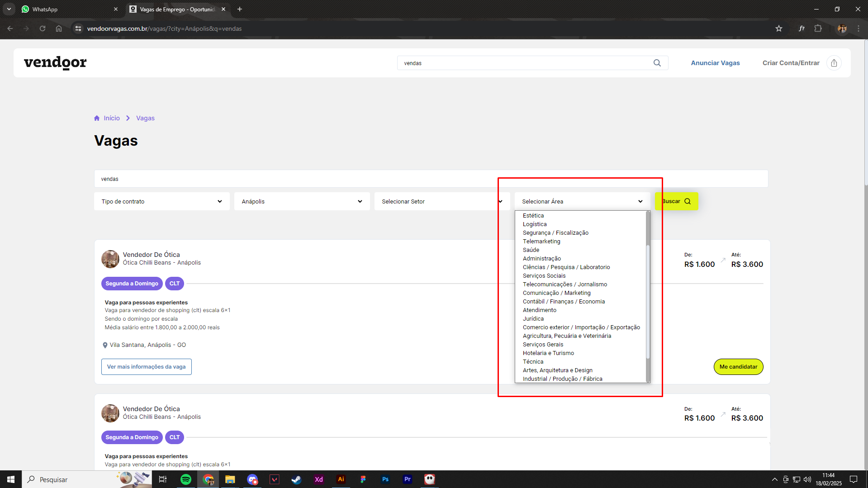
Task: Click the Me candidatar button
Action: pos(738,367)
